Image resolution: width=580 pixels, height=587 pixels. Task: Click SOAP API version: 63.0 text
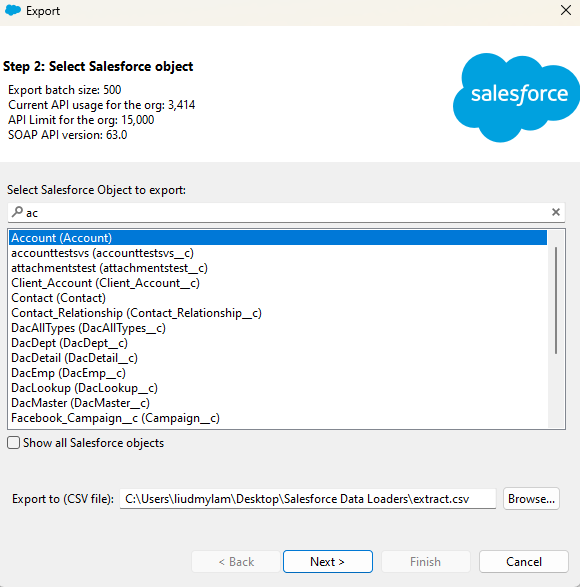(67, 135)
